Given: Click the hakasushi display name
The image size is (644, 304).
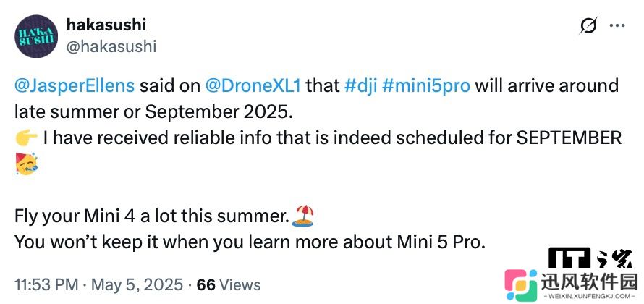Looking at the screenshot, I should pos(106,25).
